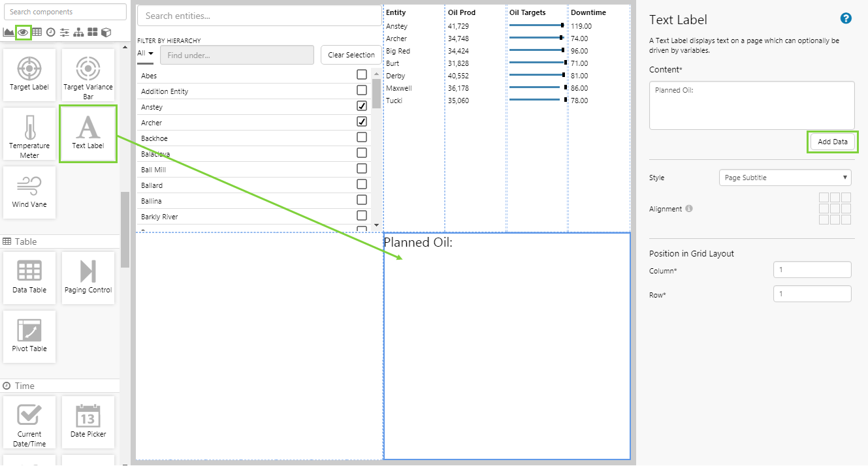Screen dimensions: 868x466
Task: Tick the Abes checkbox
Action: click(x=362, y=74)
